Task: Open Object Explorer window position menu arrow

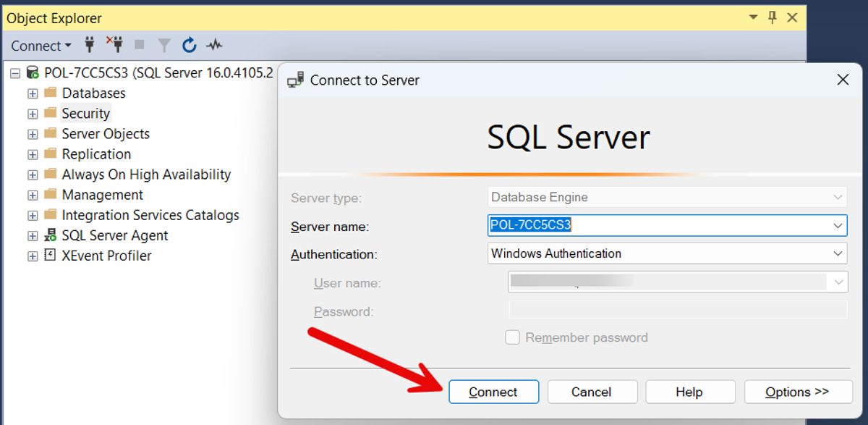Action: click(x=753, y=17)
